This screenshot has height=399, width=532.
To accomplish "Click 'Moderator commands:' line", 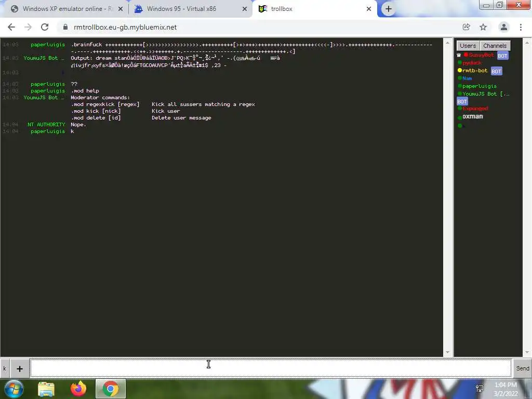I will [100, 98].
